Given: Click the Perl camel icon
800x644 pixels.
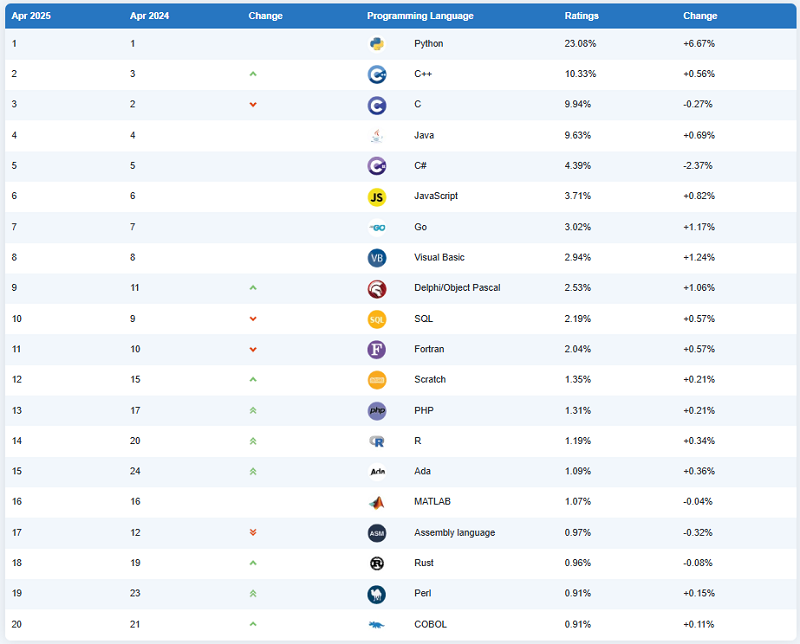Looking at the screenshot, I should (377, 594).
